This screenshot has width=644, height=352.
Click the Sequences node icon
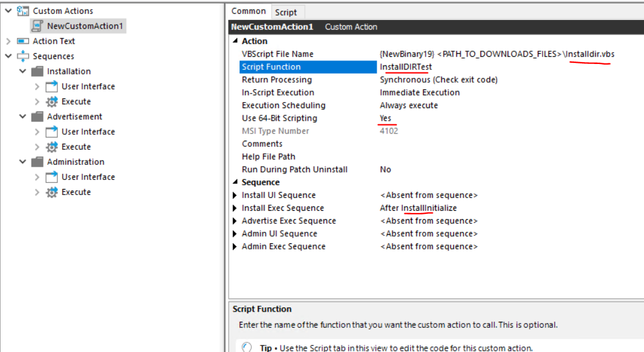pos(23,56)
